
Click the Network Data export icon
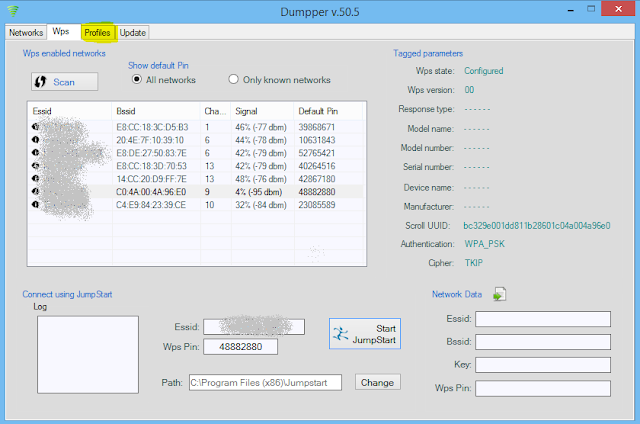[499, 294]
